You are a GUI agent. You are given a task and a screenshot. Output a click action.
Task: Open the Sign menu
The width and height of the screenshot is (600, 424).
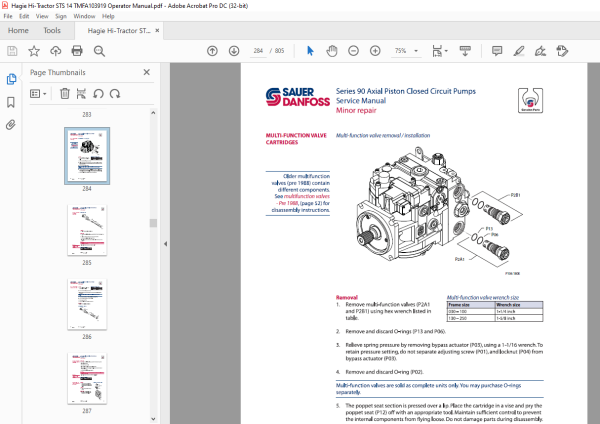[60, 16]
